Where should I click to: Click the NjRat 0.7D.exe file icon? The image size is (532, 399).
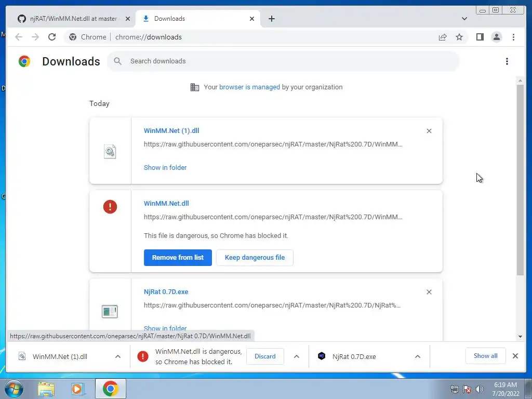(110, 312)
